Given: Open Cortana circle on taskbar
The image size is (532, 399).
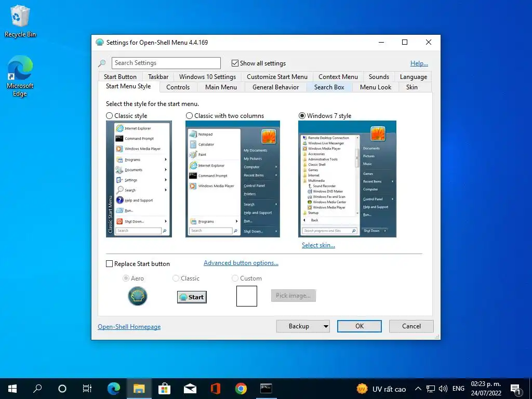Looking at the screenshot, I should click(62, 389).
